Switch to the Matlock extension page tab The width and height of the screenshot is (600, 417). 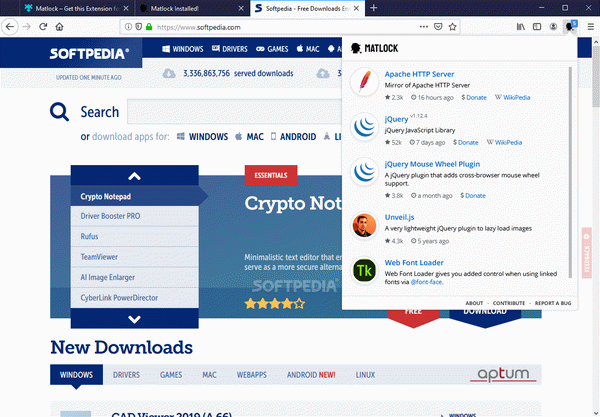pyautogui.click(x=77, y=8)
